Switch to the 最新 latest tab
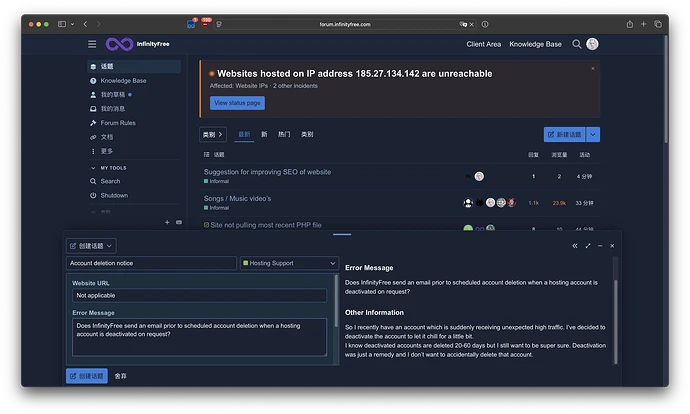 click(x=244, y=134)
